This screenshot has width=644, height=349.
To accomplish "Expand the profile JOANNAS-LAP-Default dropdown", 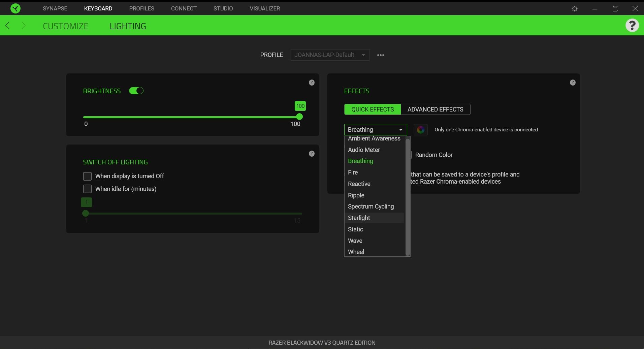I will pyautogui.click(x=330, y=55).
